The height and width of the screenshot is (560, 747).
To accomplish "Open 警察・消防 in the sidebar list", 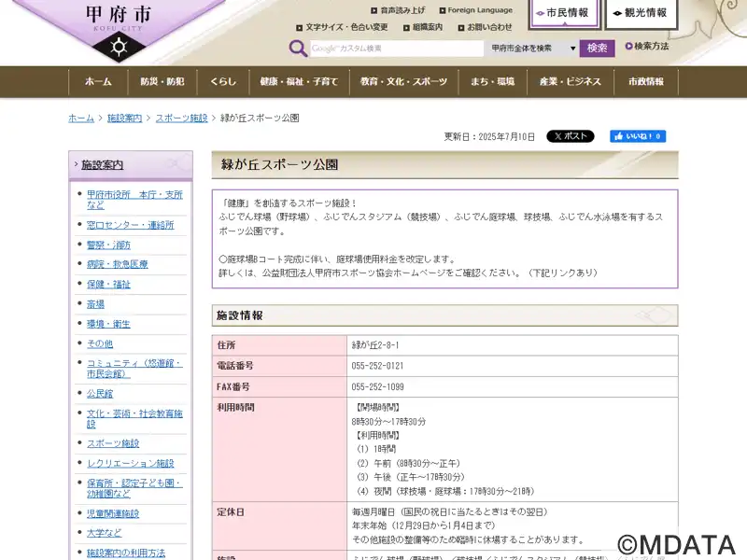I will coord(108,245).
